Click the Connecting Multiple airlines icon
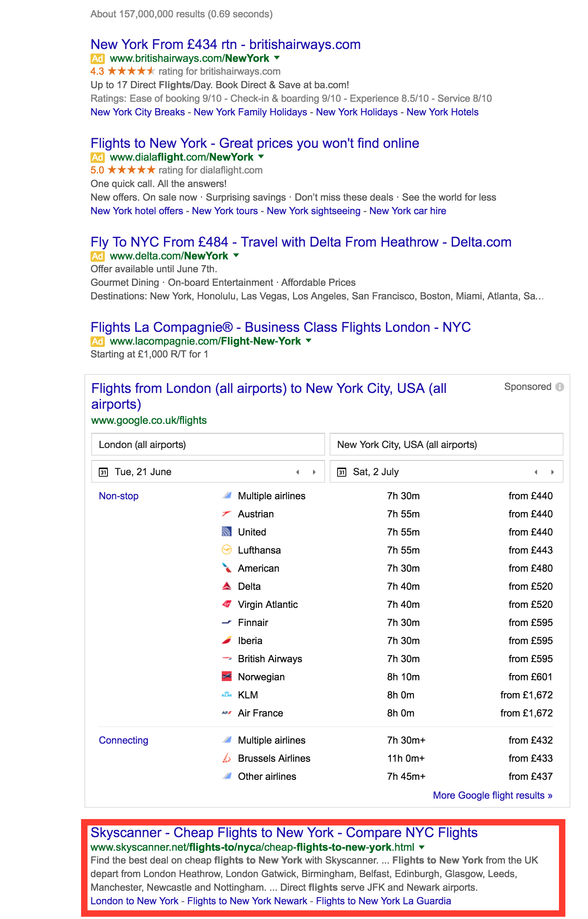This screenshot has height=919, width=588. coord(227,740)
